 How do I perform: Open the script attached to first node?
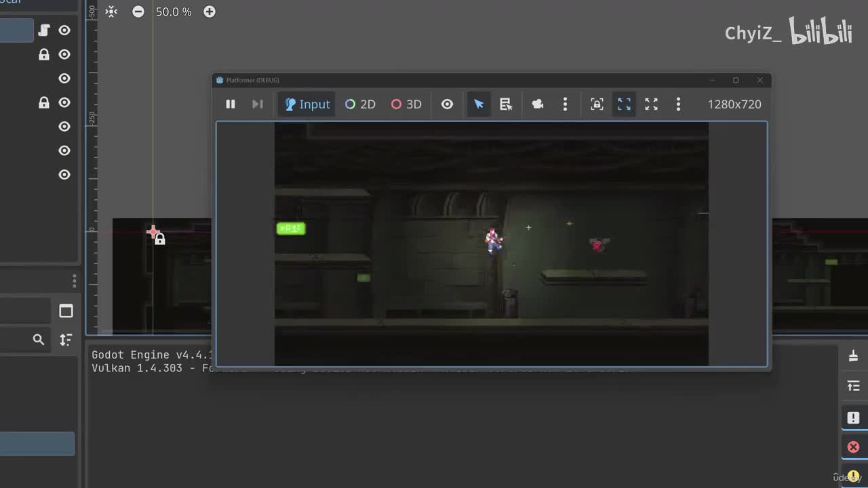(x=44, y=30)
